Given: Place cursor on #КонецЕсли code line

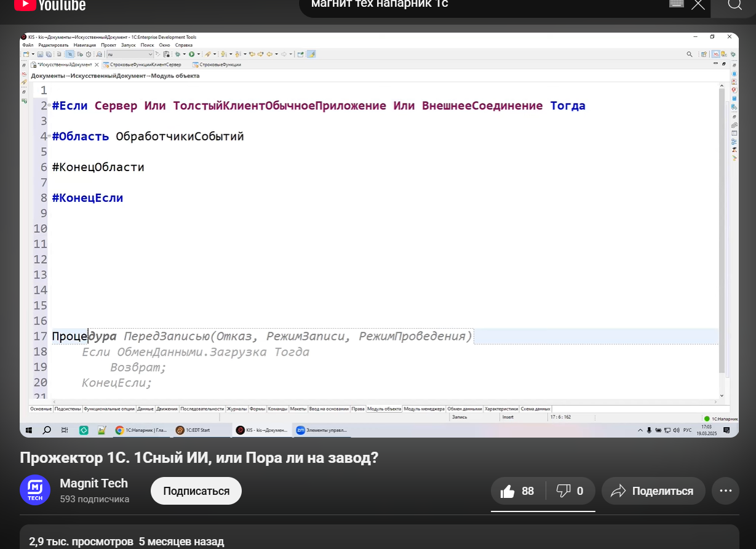Looking at the screenshot, I should [87, 198].
